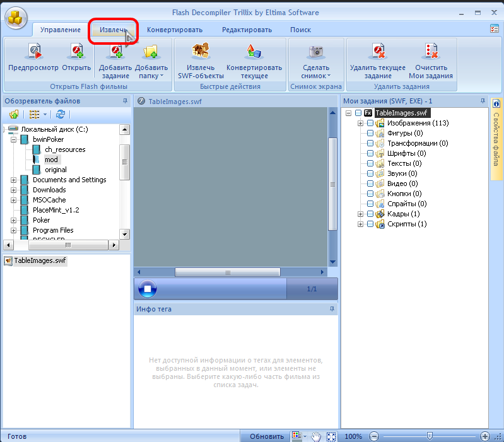Click the zoom out minus button

click(x=374, y=436)
